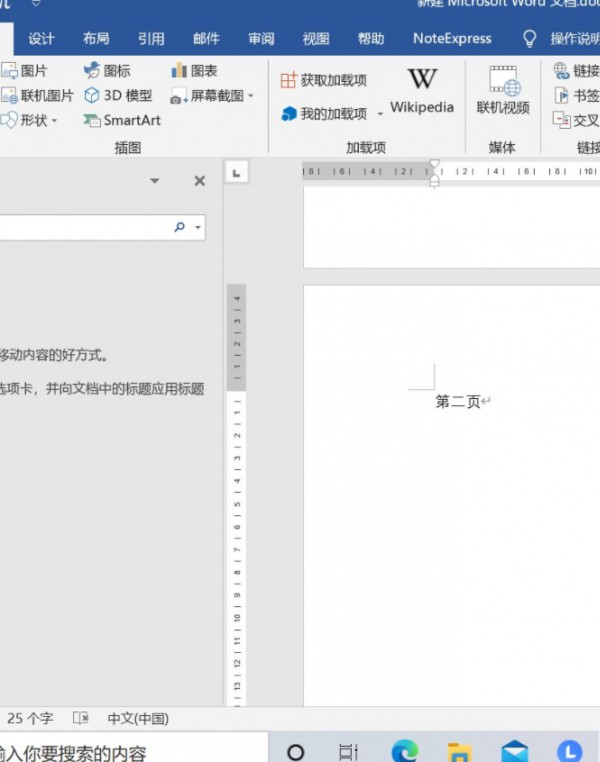Screen dimensions: 600x762
Task: Close the navigation pane
Action: [199, 181]
